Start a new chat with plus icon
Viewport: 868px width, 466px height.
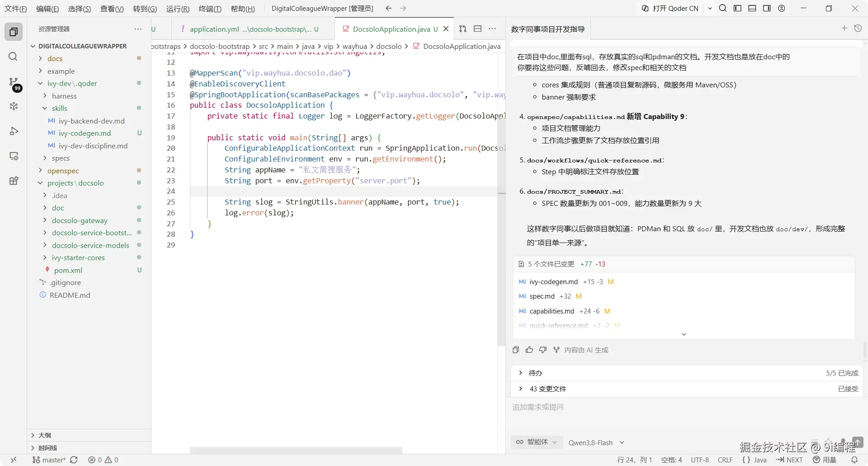pyautogui.click(x=844, y=28)
